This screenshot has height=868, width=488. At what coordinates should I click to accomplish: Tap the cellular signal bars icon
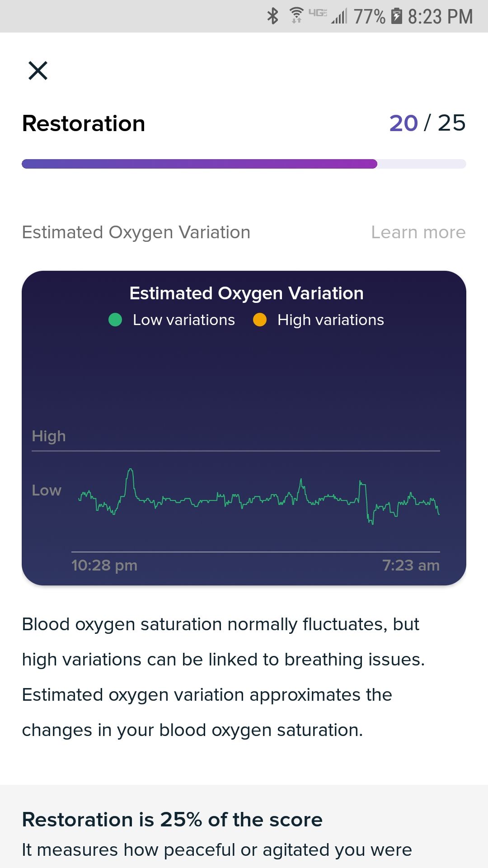339,17
